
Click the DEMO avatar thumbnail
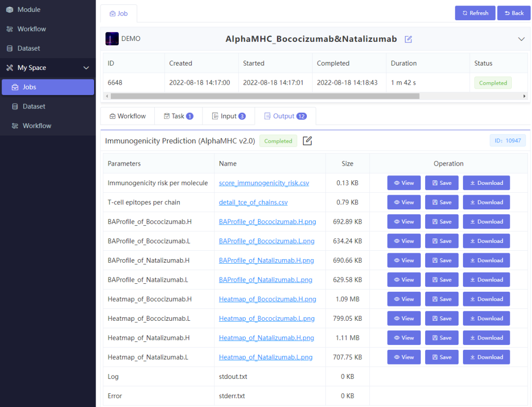pos(112,38)
